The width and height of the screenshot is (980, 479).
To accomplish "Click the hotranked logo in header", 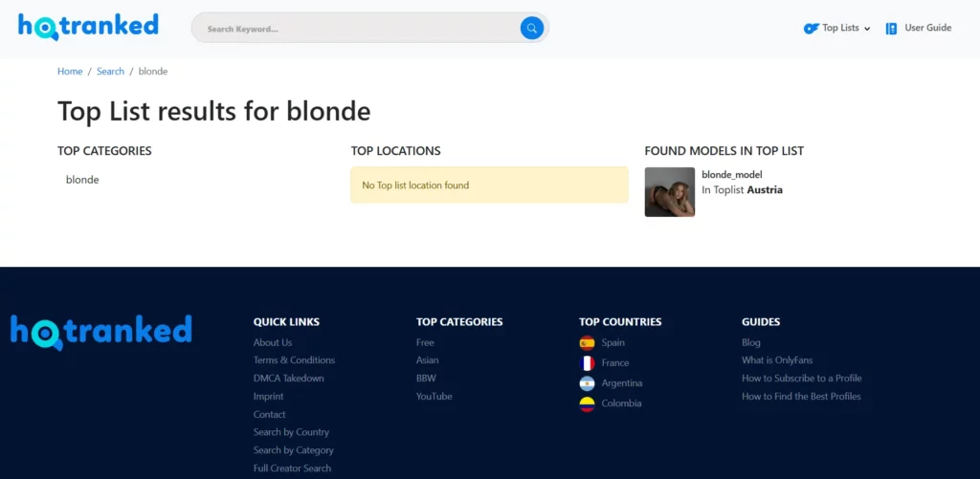I will pyautogui.click(x=88, y=27).
